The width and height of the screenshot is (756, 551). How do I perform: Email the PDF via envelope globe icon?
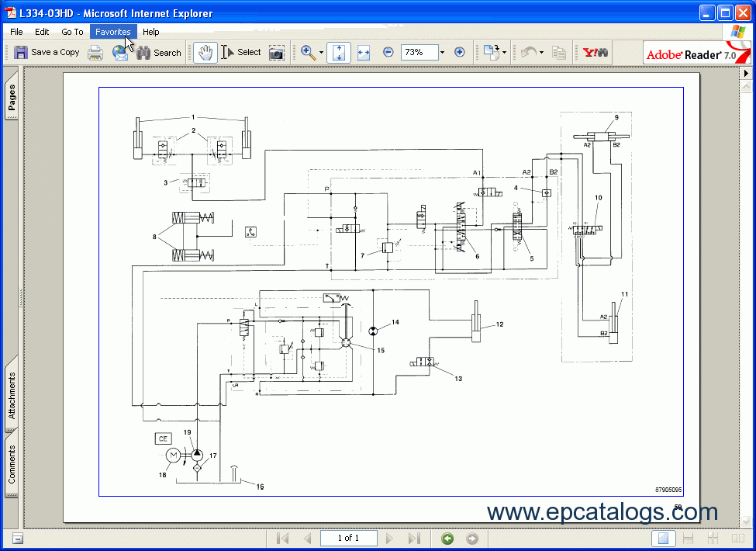tap(120, 52)
